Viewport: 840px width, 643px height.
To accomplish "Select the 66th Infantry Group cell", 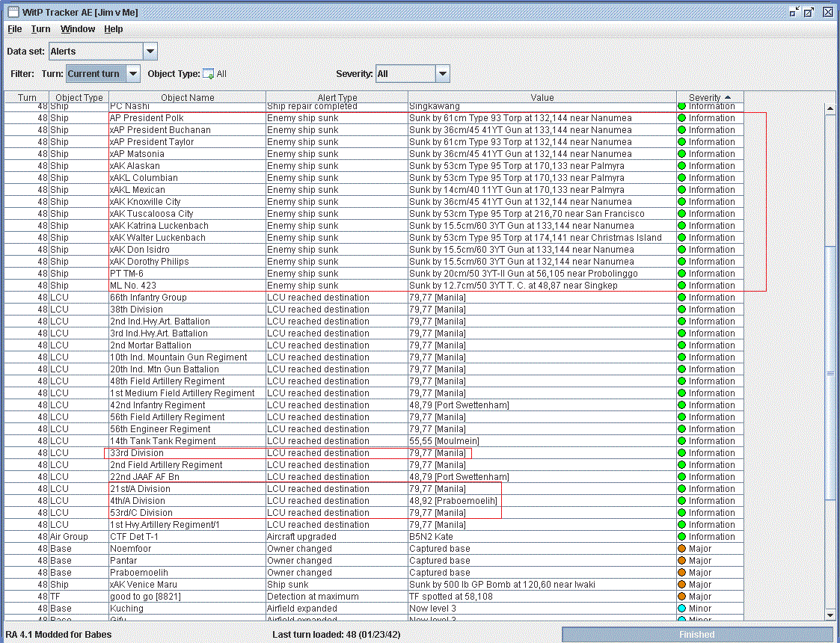I will pyautogui.click(x=187, y=298).
